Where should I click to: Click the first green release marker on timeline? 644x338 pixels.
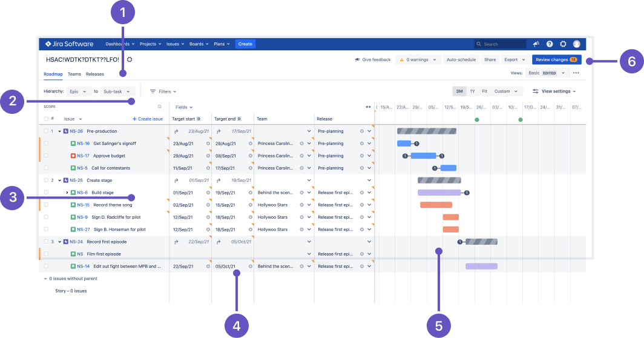[x=477, y=120]
